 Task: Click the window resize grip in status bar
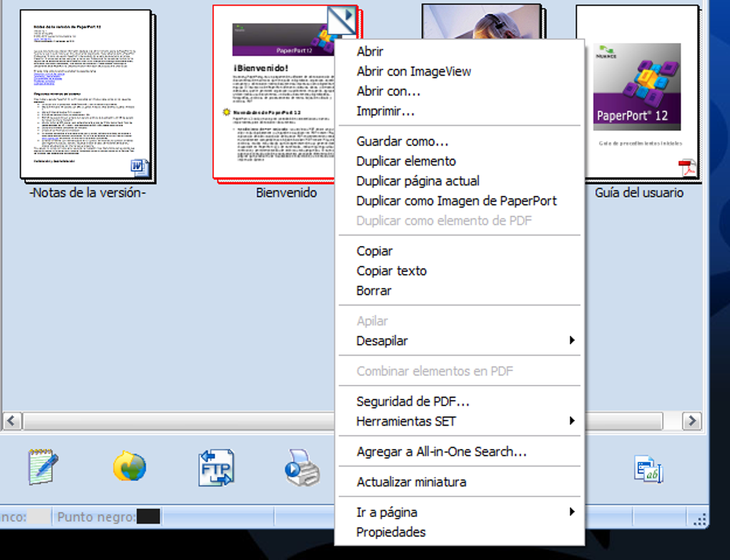click(699, 519)
